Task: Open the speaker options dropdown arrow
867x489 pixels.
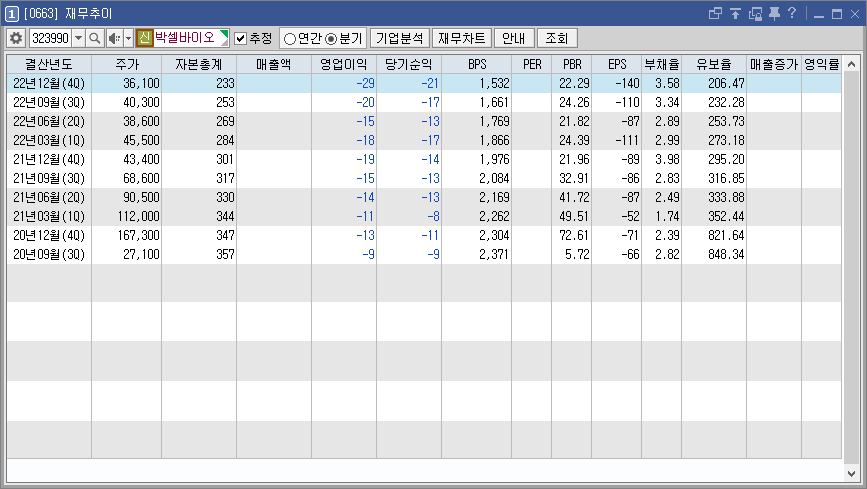Action: click(128, 38)
